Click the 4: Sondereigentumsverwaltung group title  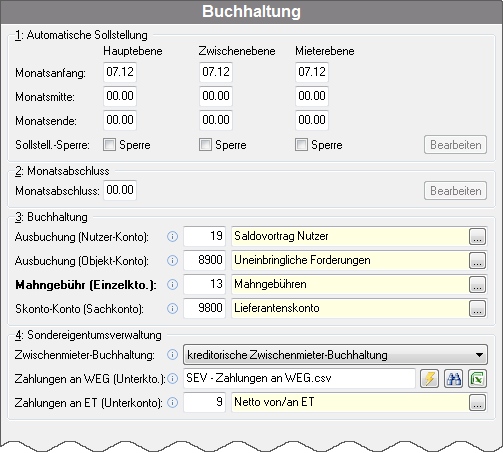(x=88, y=335)
